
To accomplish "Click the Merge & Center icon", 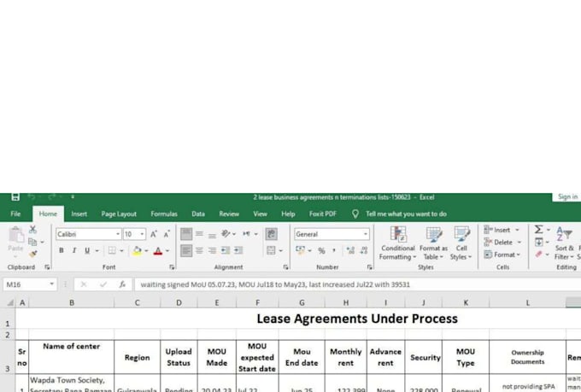I will (x=271, y=250).
